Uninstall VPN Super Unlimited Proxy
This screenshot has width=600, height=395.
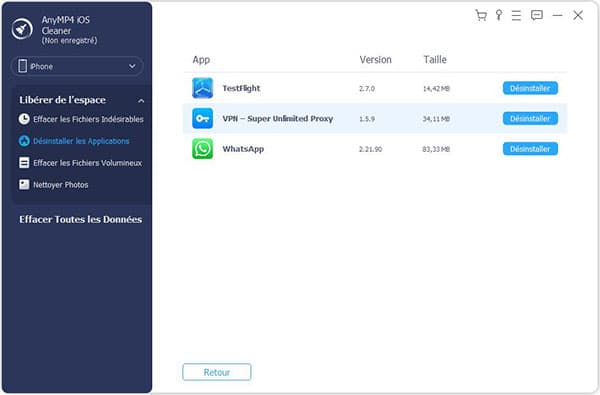530,118
